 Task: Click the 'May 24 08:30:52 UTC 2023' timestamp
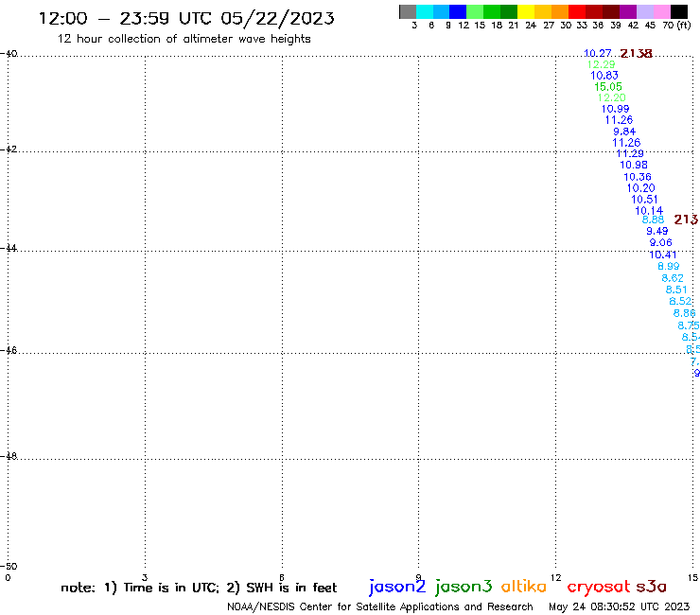619,606
